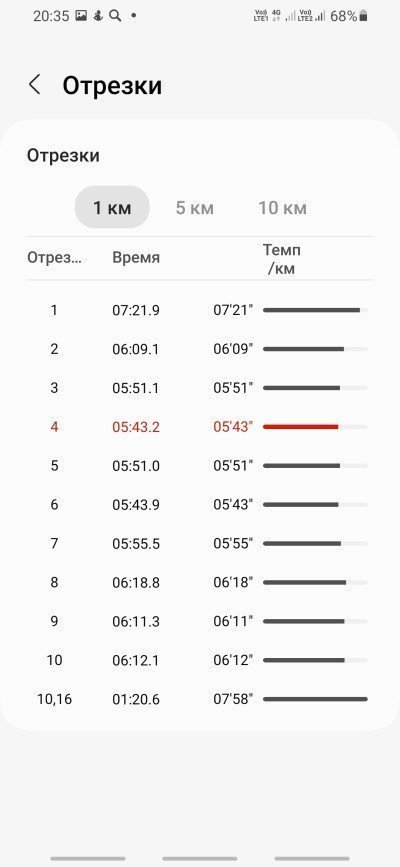
Task: Switch to the 10 км segment tab
Action: pyautogui.click(x=282, y=208)
